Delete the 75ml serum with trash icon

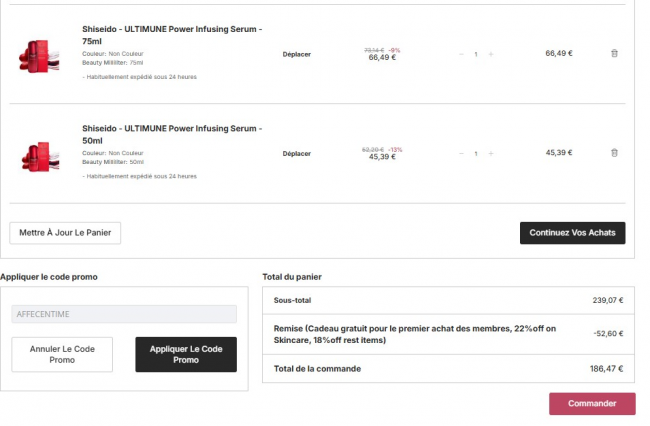pos(614,53)
